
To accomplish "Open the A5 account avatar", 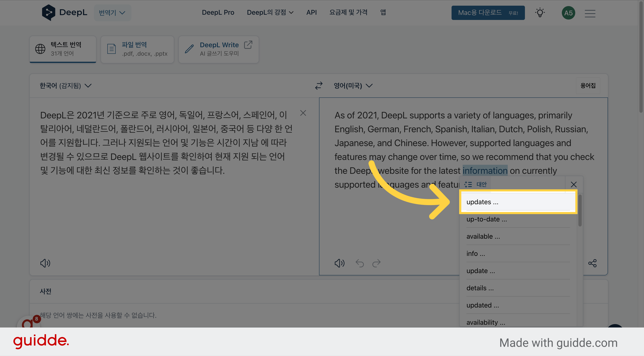I will 568,13.
